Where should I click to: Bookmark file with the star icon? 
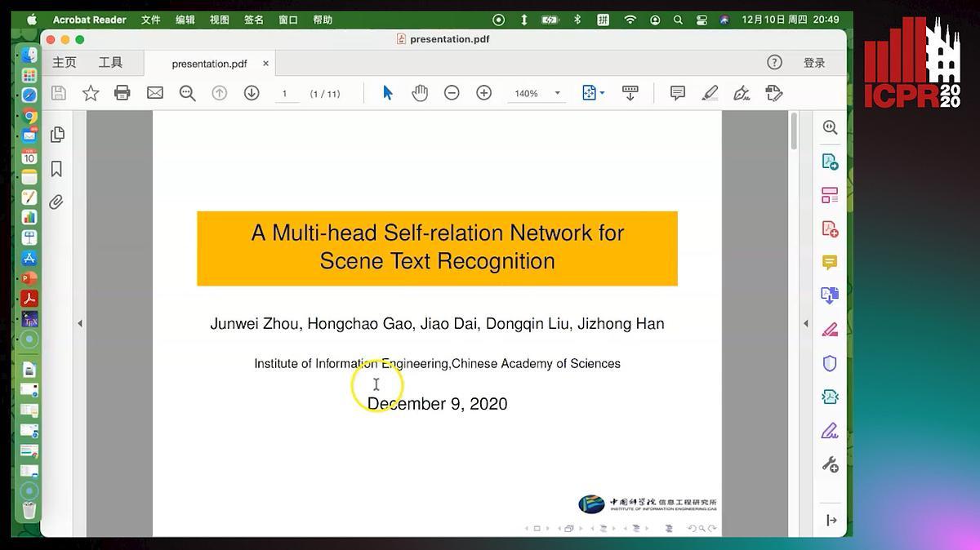[x=91, y=93]
